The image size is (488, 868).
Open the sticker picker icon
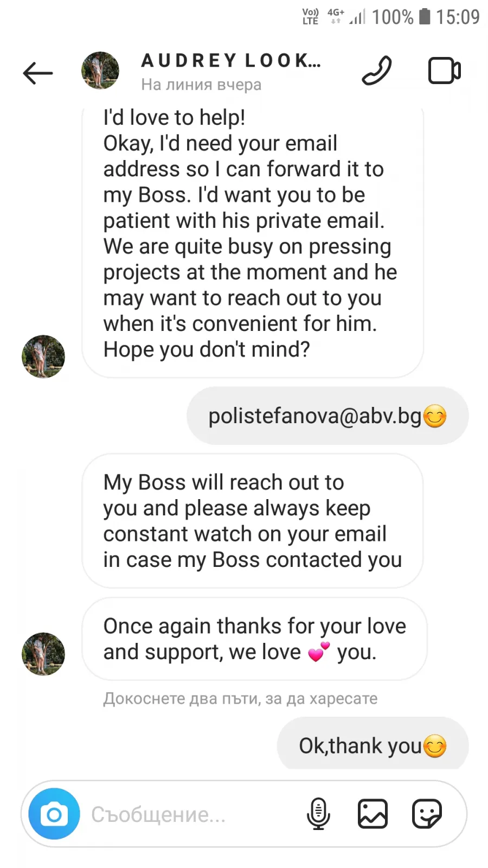(427, 814)
